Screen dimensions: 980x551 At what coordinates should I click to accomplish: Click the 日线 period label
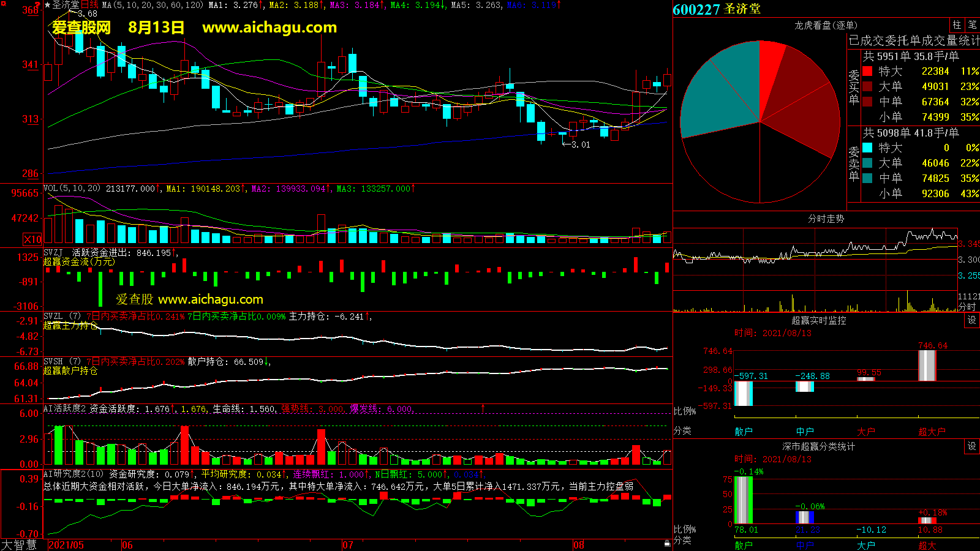(89, 5)
